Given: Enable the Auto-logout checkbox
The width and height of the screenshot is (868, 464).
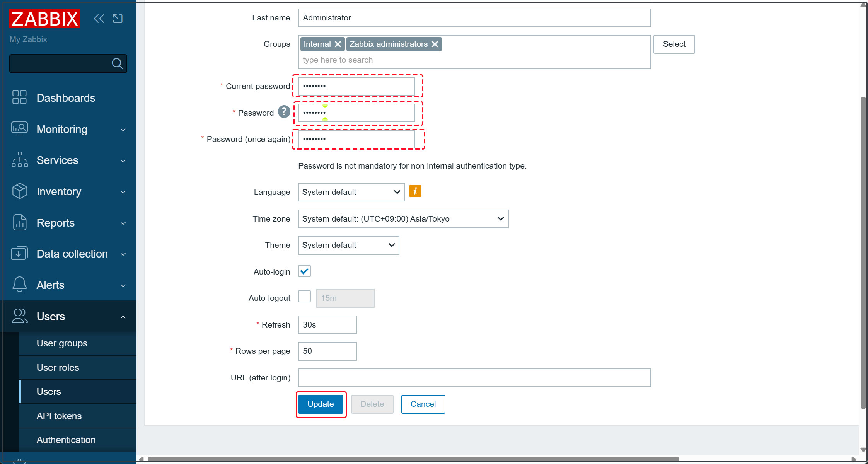Looking at the screenshot, I should [304, 297].
